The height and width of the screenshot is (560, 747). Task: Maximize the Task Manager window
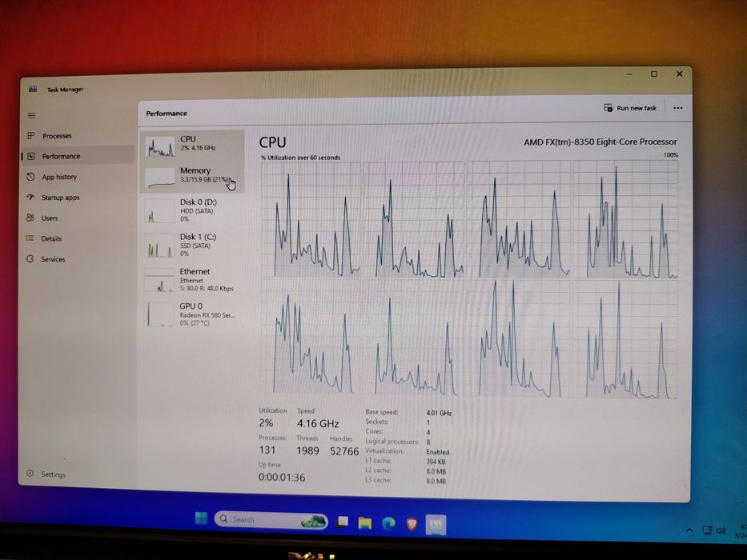[x=654, y=74]
